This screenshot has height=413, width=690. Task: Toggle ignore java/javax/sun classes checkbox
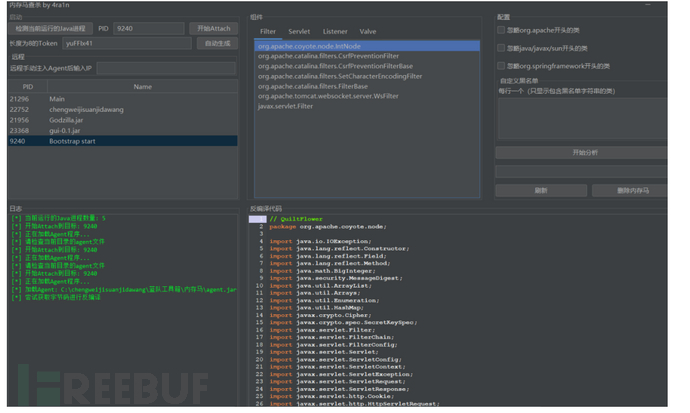pyautogui.click(x=502, y=48)
